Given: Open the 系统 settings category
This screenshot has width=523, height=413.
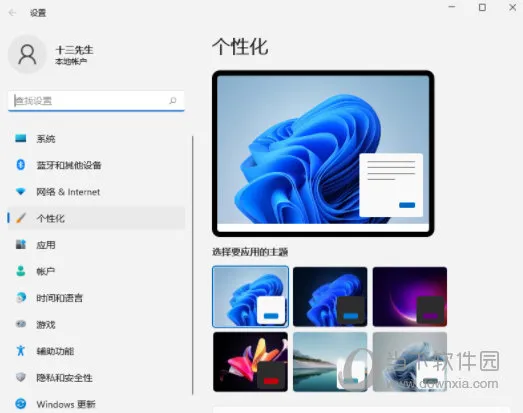Looking at the screenshot, I should click(96, 138).
